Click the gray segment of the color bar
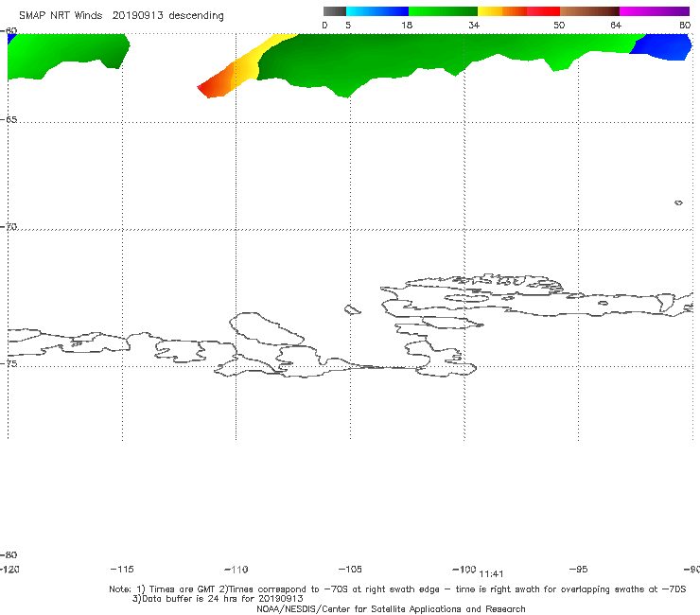 click(x=334, y=11)
